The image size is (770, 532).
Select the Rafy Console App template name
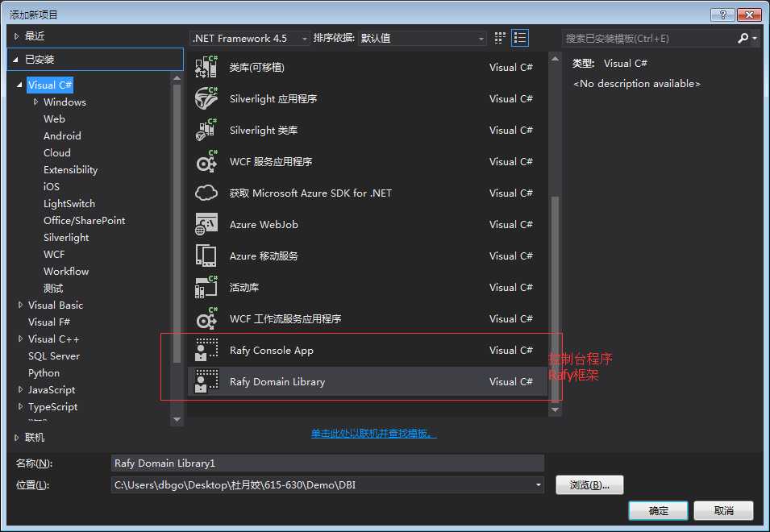pos(272,351)
